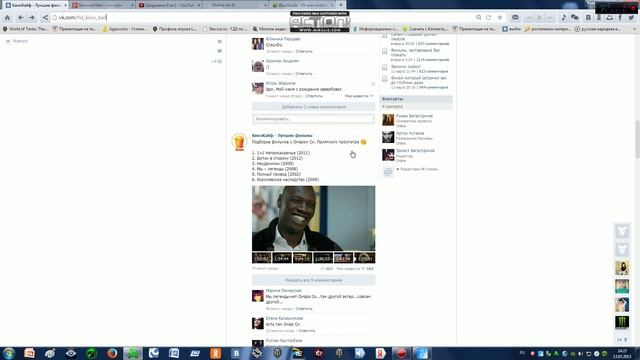Go back with the browser Back arrow
Screen dimensions: 640x360
coord(20,18)
